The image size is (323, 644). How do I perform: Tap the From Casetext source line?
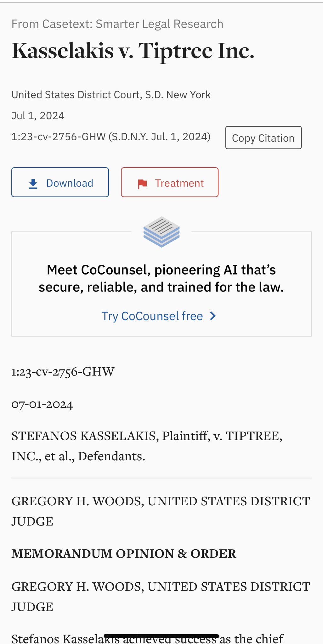(x=117, y=24)
